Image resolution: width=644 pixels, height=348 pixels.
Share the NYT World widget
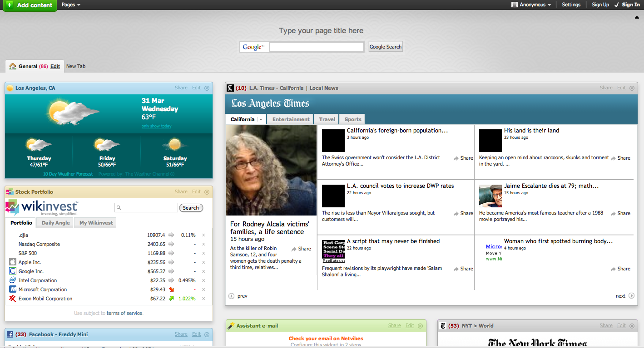point(606,326)
